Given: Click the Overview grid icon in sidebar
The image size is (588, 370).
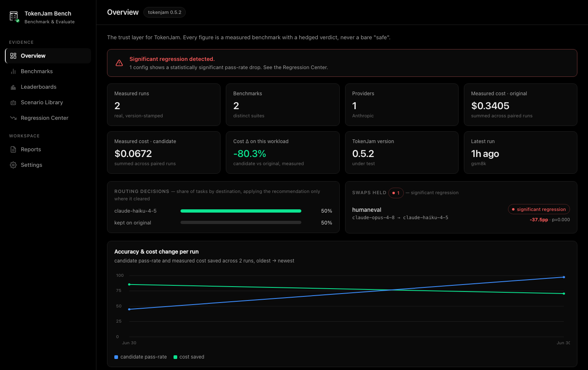Looking at the screenshot, I should pyautogui.click(x=13, y=56).
